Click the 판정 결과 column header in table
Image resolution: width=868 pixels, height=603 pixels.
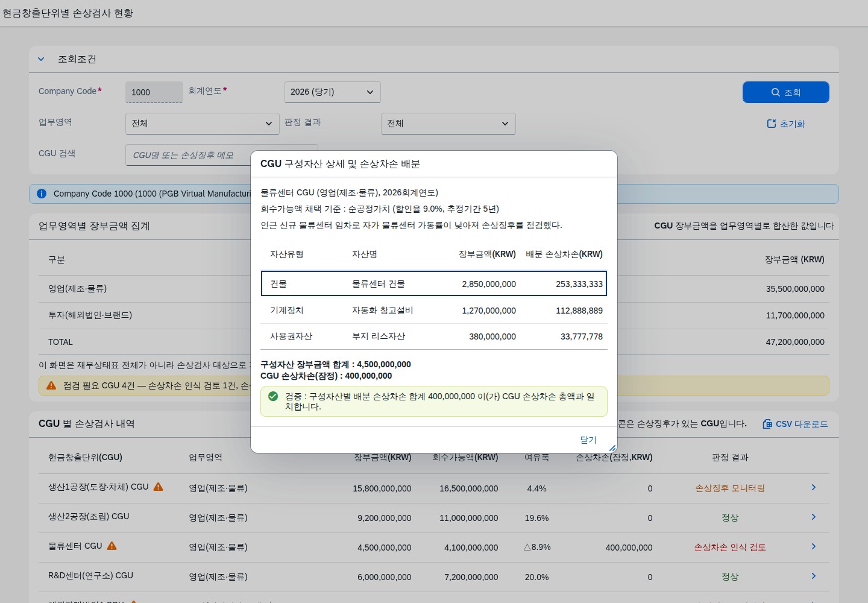730,457
